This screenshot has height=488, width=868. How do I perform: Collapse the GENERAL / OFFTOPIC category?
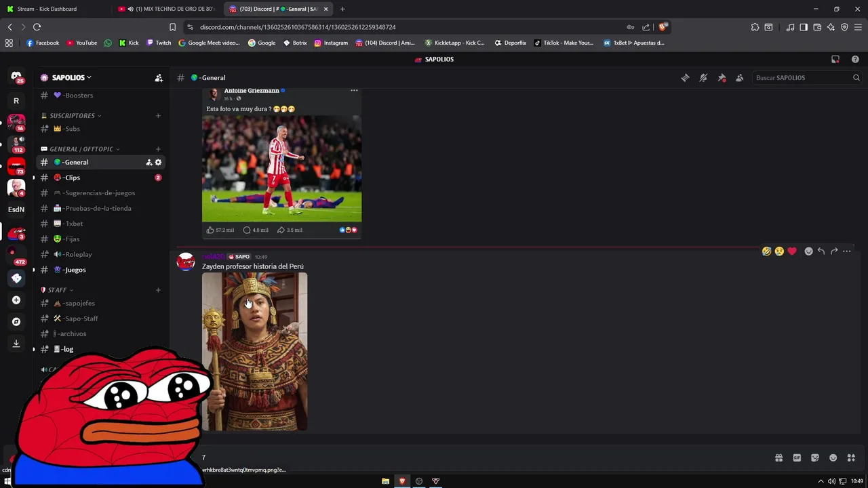click(81, 149)
